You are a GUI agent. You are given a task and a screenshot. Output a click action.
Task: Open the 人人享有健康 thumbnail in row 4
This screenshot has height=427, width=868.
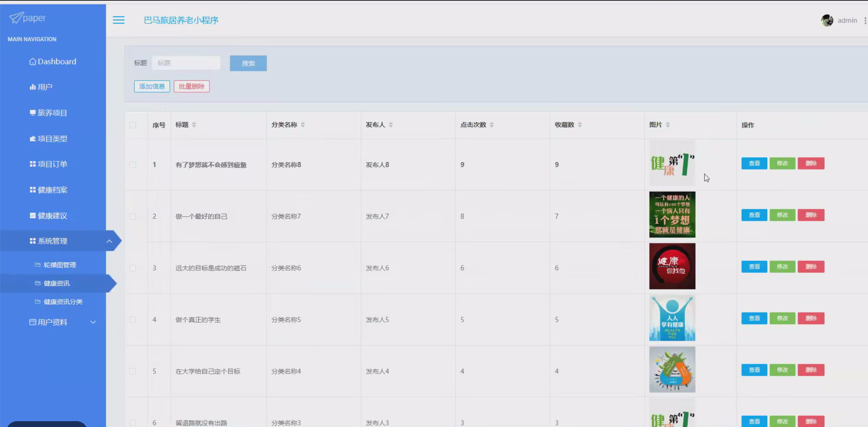(x=672, y=318)
